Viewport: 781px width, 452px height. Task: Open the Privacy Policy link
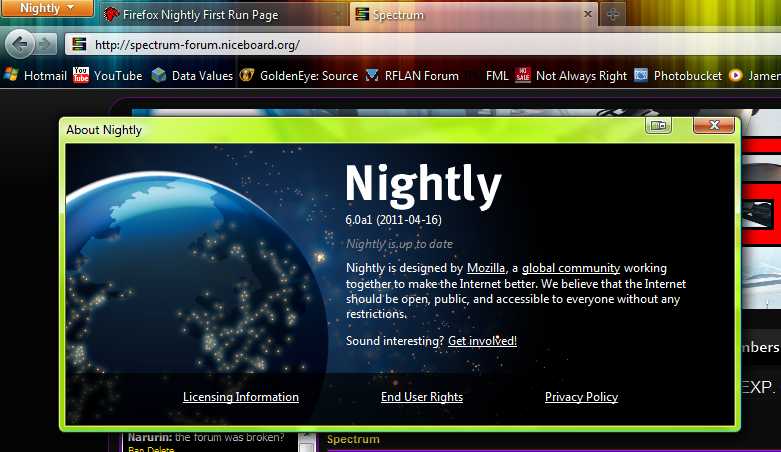581,397
